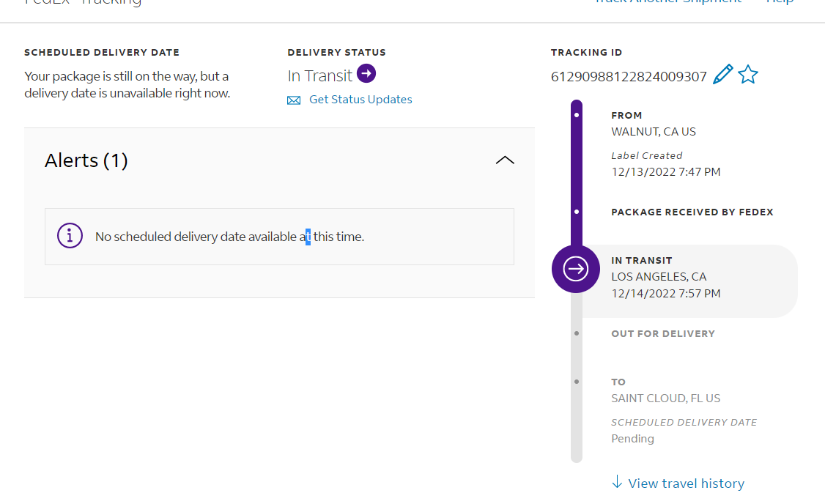Click purple arrow icon beside In Transit status
Image resolution: width=825 pixels, height=504 pixels.
pos(366,74)
